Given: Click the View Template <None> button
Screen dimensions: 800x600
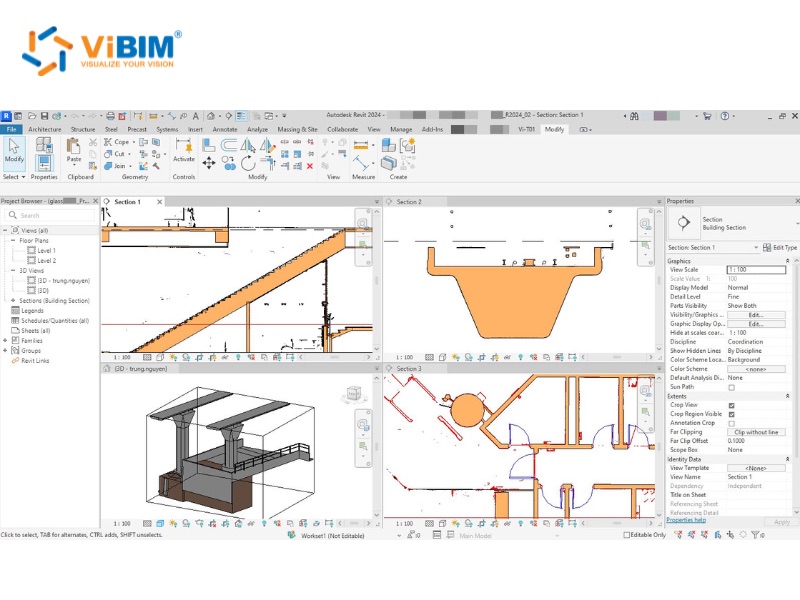Looking at the screenshot, I should tap(756, 468).
